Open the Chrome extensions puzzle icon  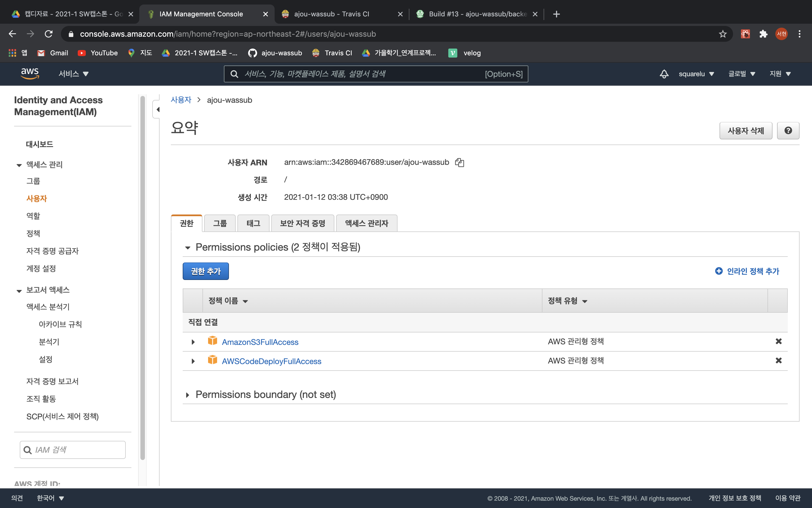tap(764, 34)
